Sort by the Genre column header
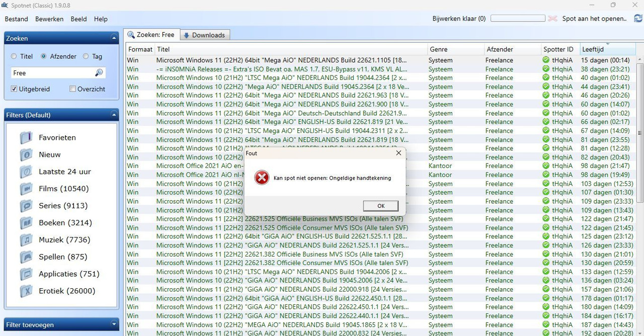Image resolution: width=644 pixels, height=336 pixels. [455, 49]
